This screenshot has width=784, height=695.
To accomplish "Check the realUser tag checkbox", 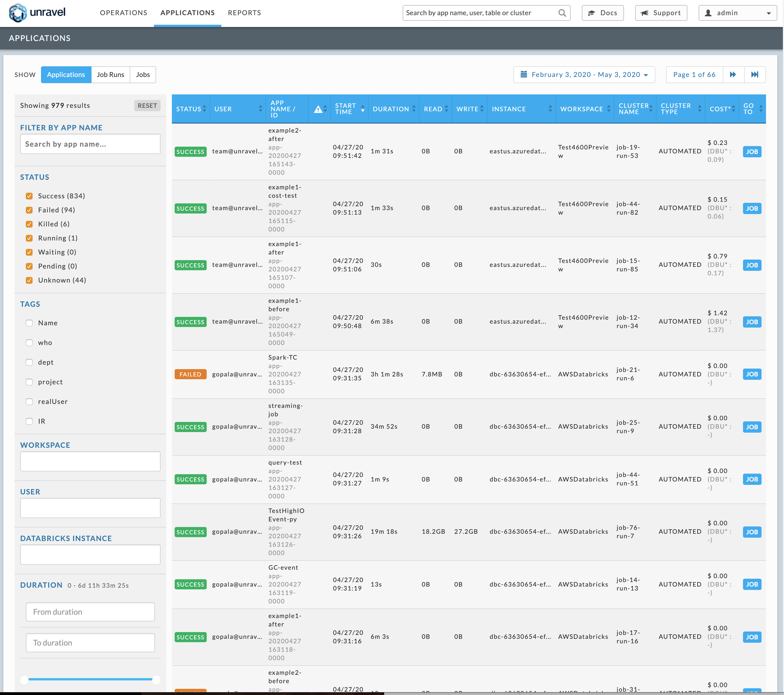I will (x=29, y=402).
